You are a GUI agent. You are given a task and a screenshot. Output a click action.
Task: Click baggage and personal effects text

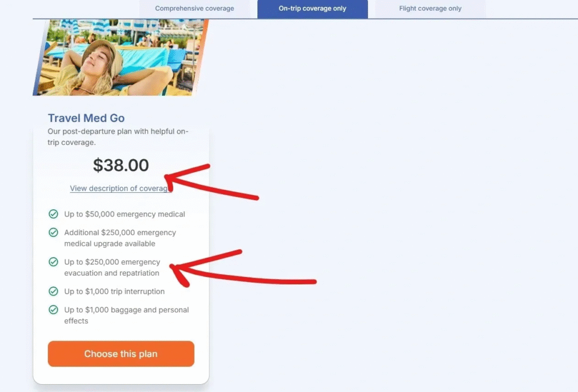[126, 315]
